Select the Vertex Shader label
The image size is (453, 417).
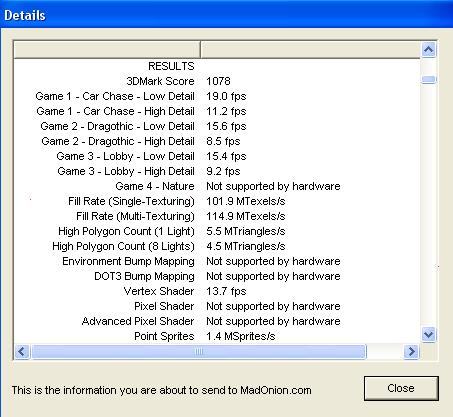[159, 291]
